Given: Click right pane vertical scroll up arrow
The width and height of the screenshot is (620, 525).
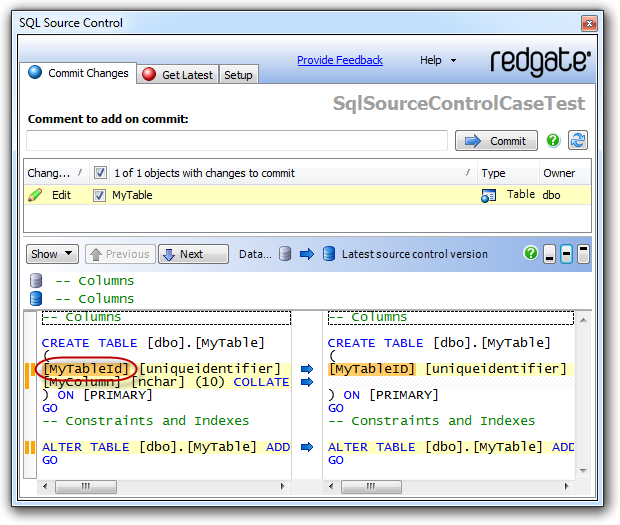Looking at the screenshot, I should coord(583,319).
